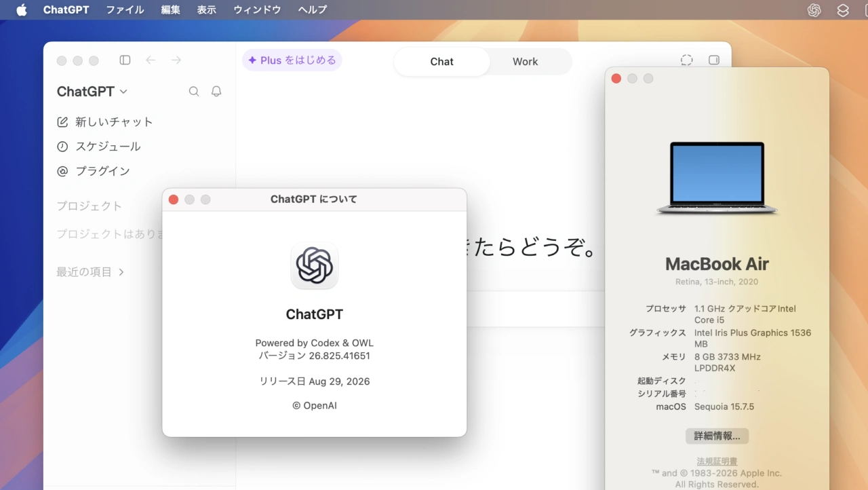The image size is (868, 490).
Task: Click the Powered by Codex & OWL text
Action: coord(315,343)
